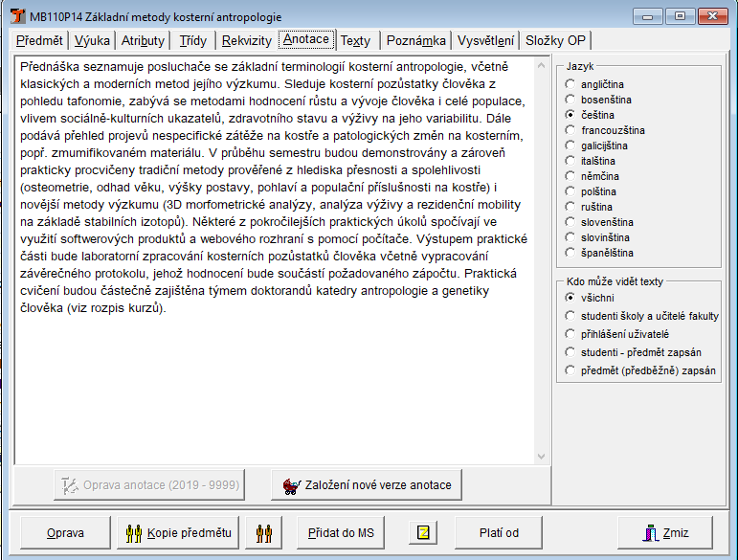Viewport: 738px width, 560px height.
Task: Select slovenština language option
Action: pos(570,222)
